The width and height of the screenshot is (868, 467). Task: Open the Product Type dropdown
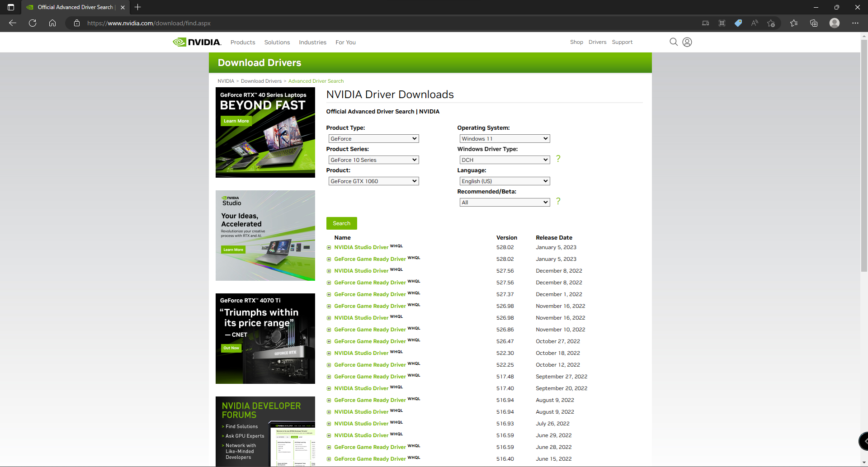tap(373, 139)
